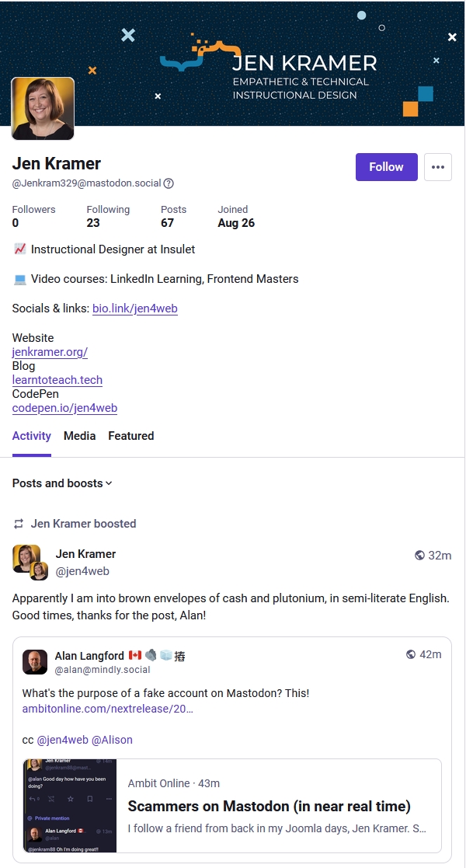
Task: Click the question mark icon beside the handle
Action: click(169, 183)
